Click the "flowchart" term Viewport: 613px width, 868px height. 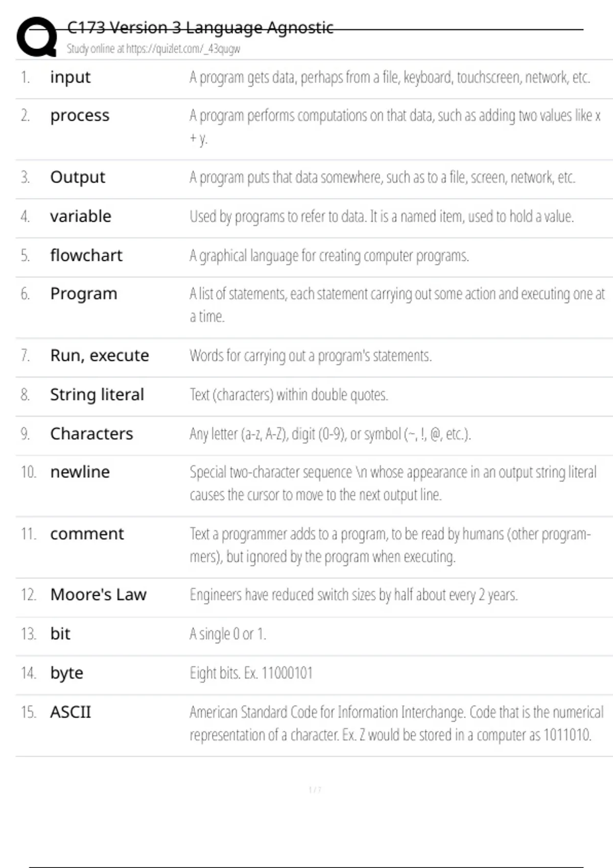tap(86, 255)
